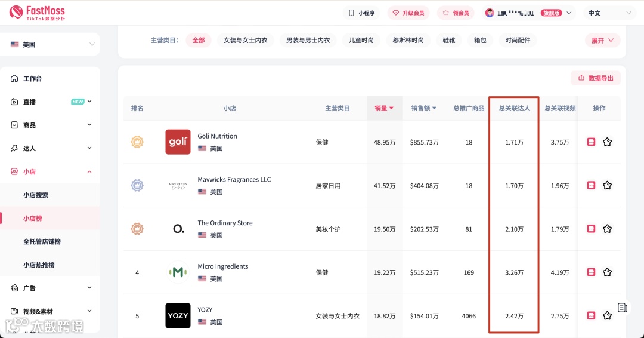This screenshot has width=644, height=338.
Task: Open The Ordinary Store red detail icon
Action: [x=591, y=229]
